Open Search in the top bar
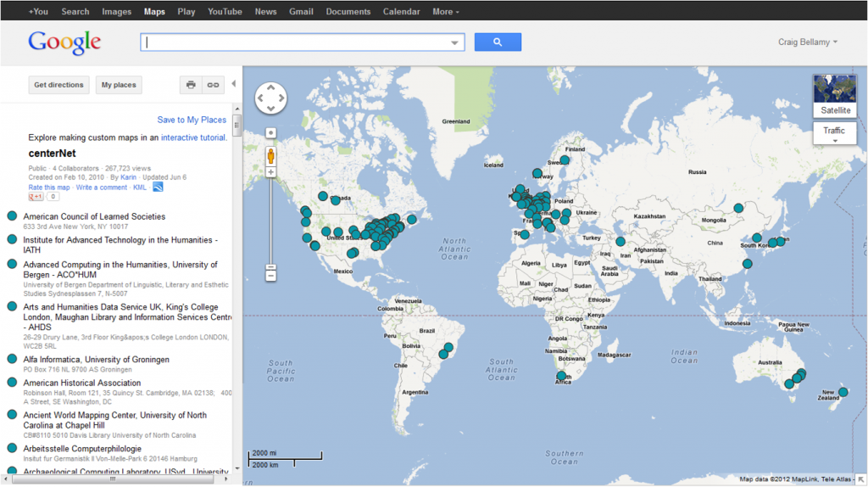This screenshot has height=487, width=868. 75,12
